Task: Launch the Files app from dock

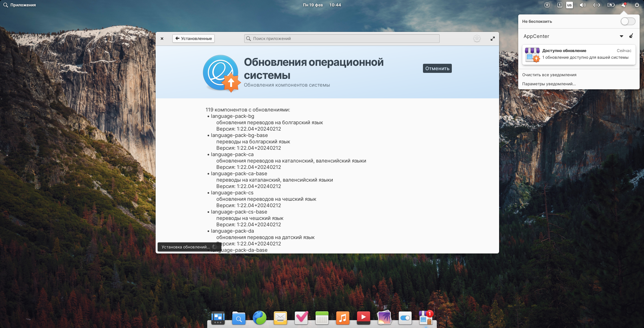Action: (239, 318)
